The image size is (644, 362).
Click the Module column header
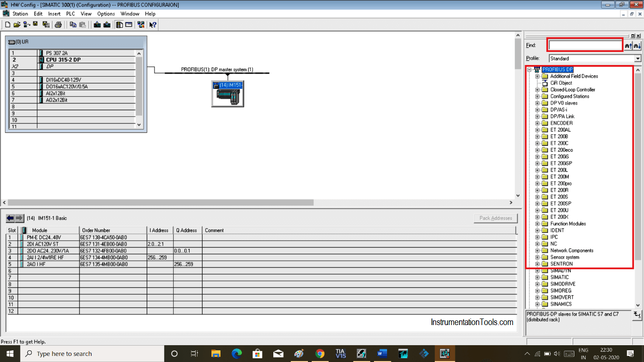tap(49, 230)
